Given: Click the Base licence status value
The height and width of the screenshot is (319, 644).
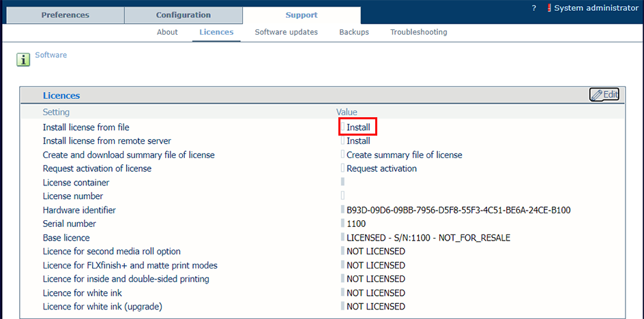Looking at the screenshot, I should pos(428,238).
